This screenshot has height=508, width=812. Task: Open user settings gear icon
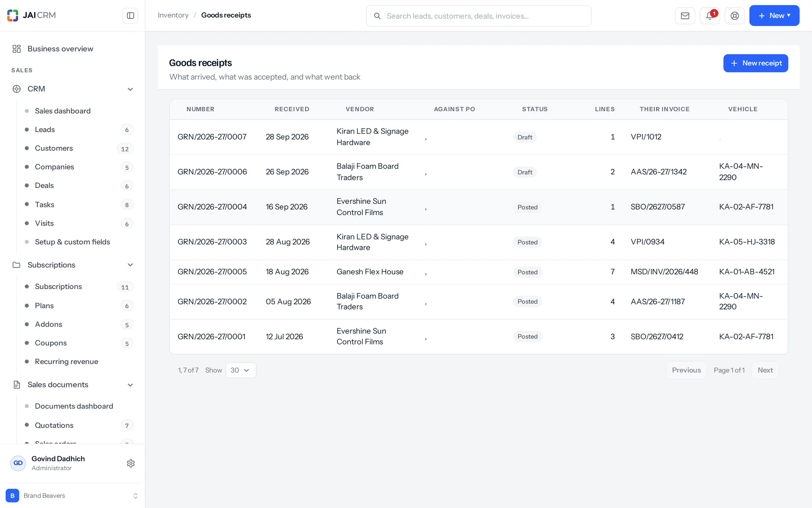[131, 463]
